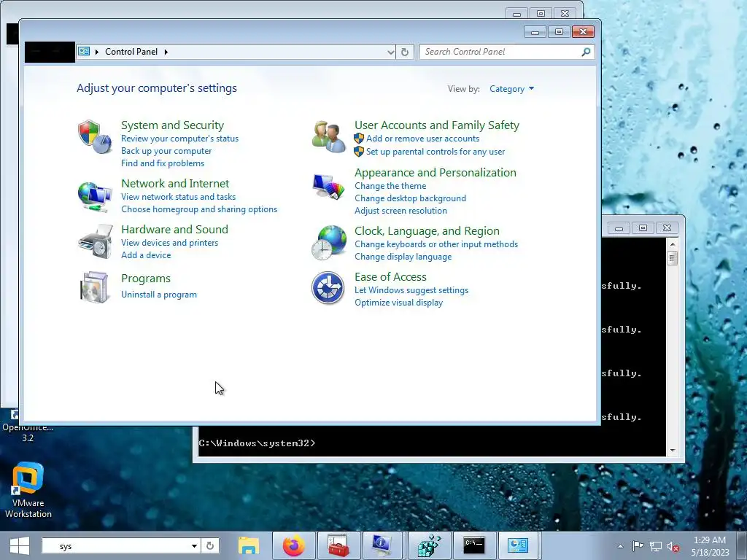Open Action Center flag tray icon
747x560 pixels.
point(638,545)
